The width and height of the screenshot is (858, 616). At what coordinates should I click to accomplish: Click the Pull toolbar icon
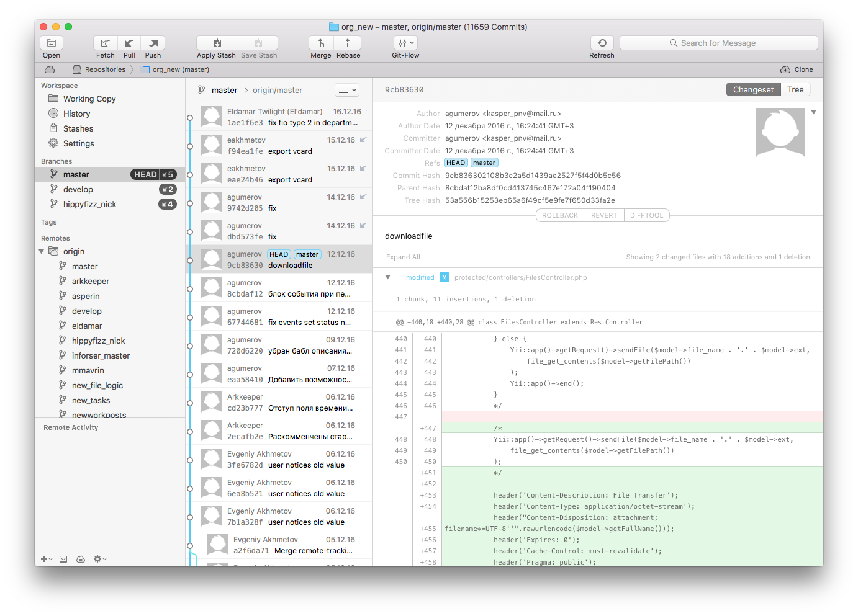(x=129, y=43)
